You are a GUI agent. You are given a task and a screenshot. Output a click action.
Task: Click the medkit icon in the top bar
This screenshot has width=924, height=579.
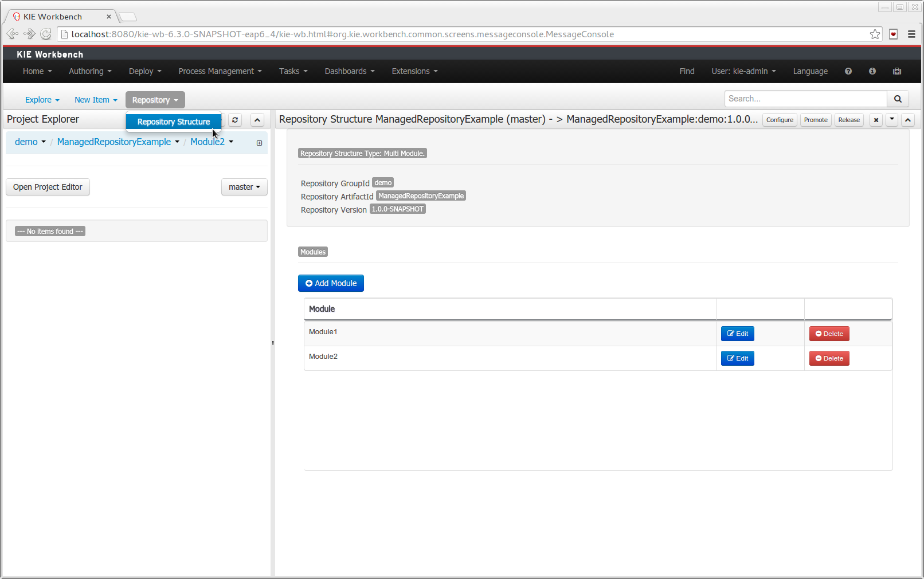click(896, 71)
